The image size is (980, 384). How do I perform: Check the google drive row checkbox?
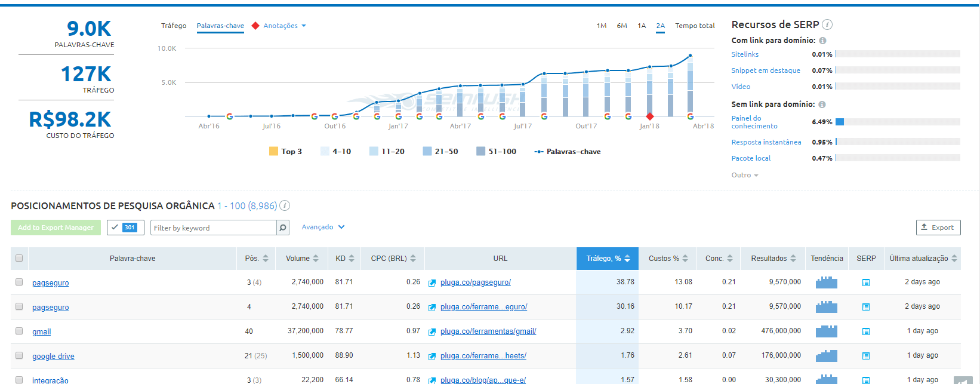pyautogui.click(x=19, y=355)
